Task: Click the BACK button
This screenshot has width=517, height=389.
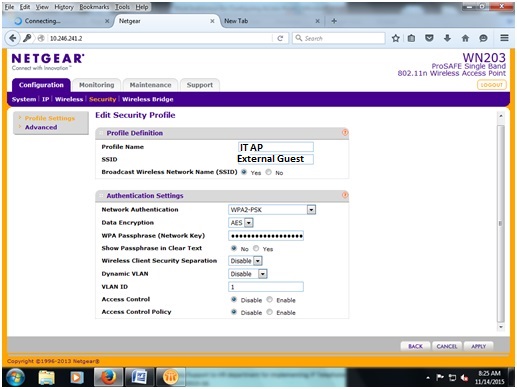Action: click(x=415, y=346)
